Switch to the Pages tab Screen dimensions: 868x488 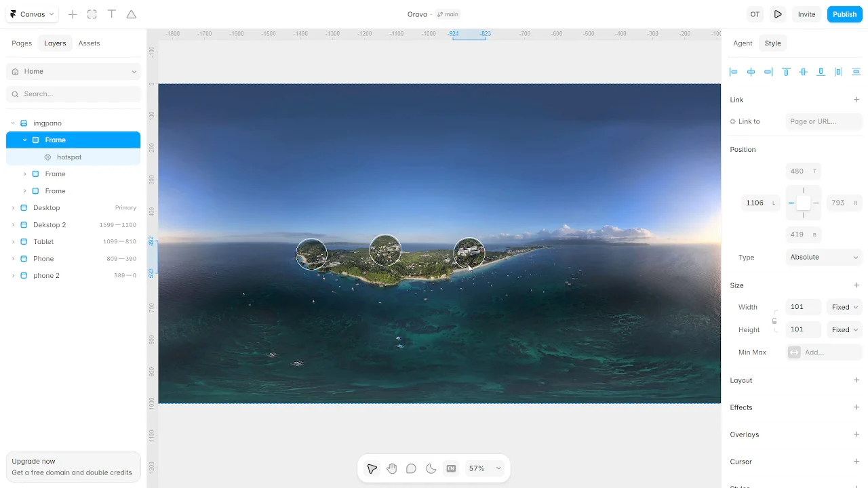pos(22,43)
